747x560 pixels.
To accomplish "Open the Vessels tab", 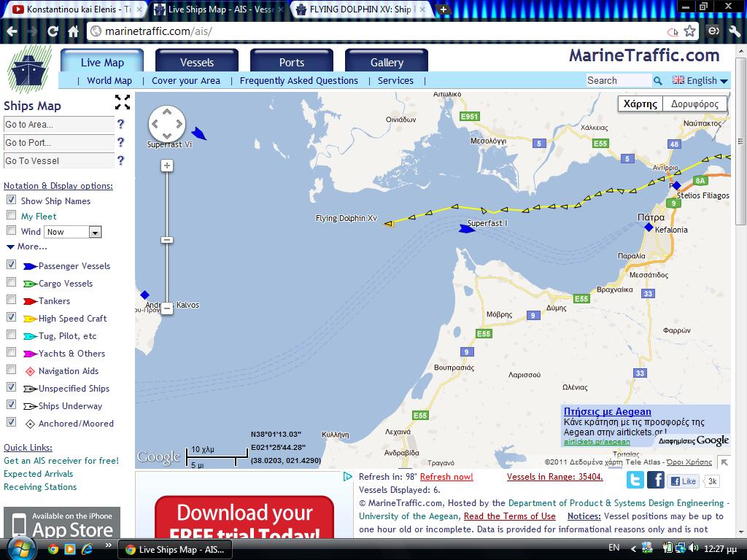I will (197, 62).
